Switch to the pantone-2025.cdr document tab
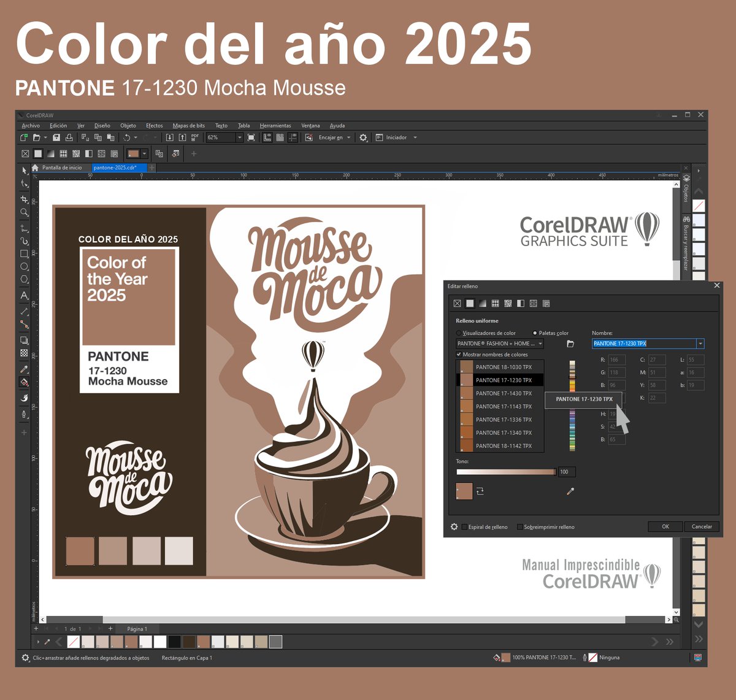736x700 pixels. [115, 167]
